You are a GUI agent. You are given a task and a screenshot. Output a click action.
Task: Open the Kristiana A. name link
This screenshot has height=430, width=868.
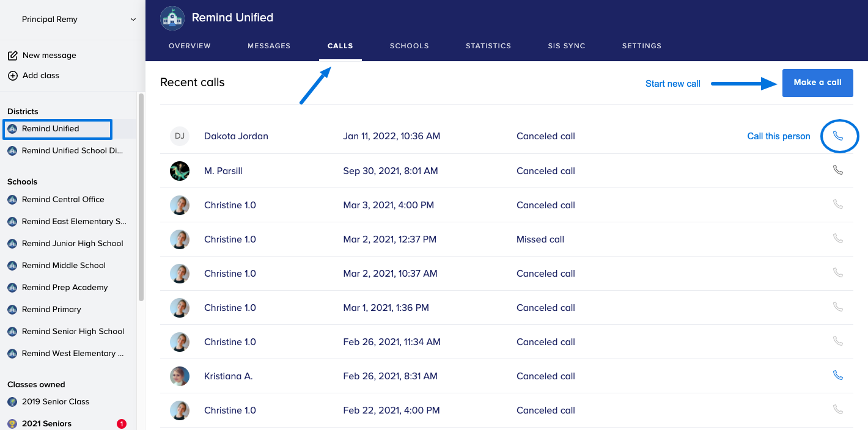(x=228, y=376)
